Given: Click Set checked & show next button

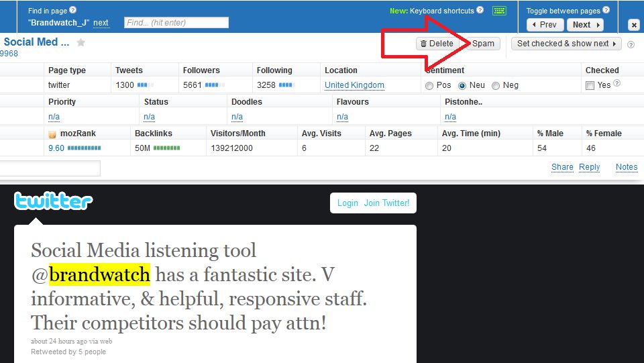Looking at the screenshot, I should click(x=566, y=44).
